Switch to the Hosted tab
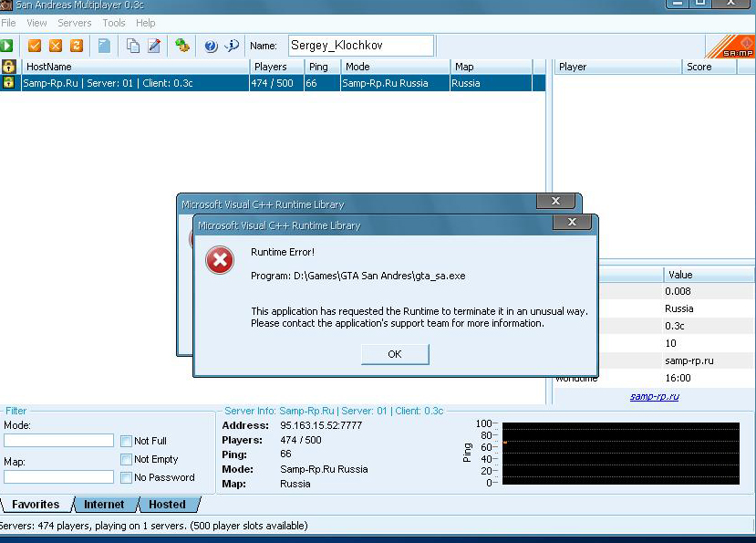The width and height of the screenshot is (756, 543). 167,505
